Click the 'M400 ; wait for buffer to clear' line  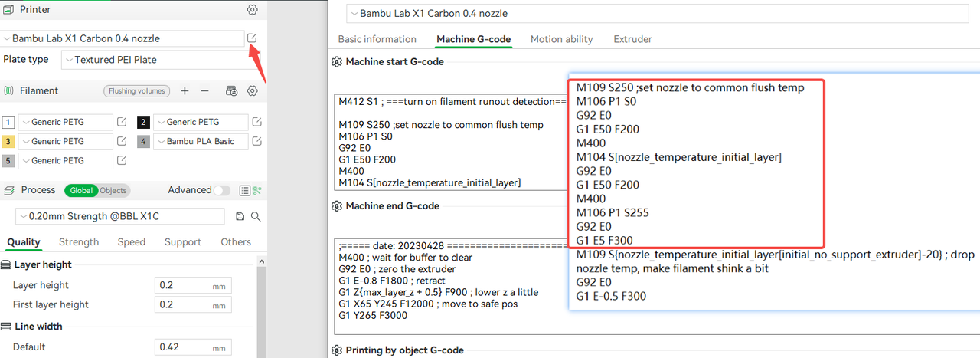405,258
